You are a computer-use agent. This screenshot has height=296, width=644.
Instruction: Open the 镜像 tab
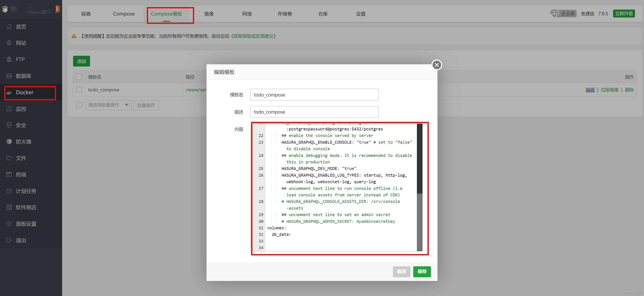[209, 14]
